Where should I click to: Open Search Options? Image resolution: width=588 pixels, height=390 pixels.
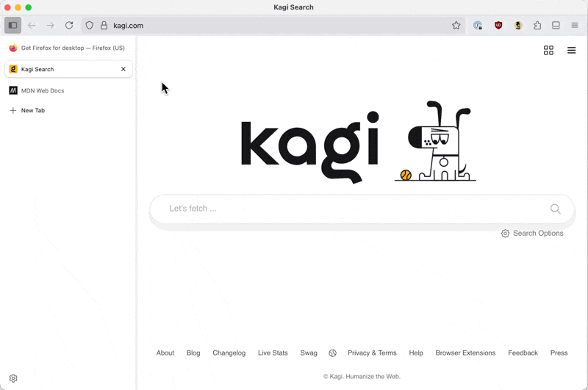tap(532, 234)
